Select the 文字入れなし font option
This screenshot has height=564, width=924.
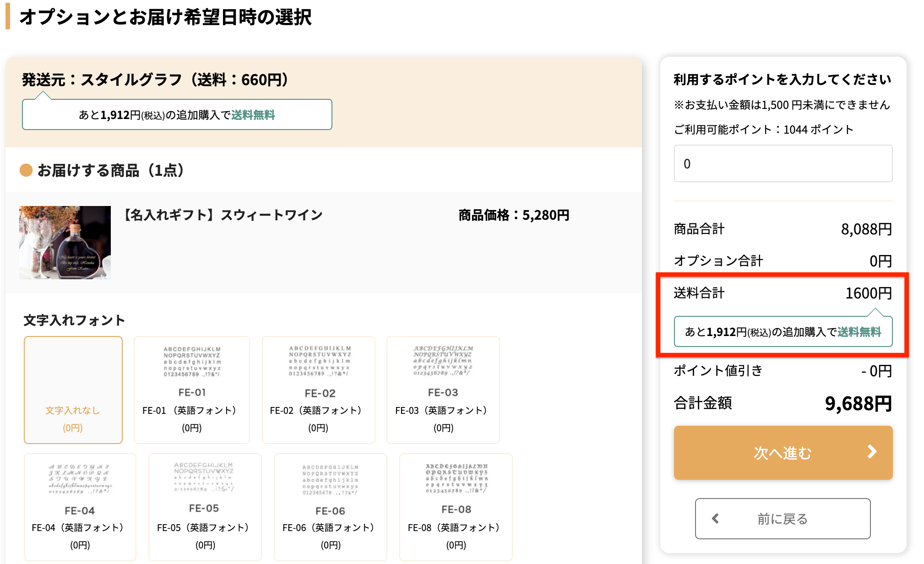point(73,390)
